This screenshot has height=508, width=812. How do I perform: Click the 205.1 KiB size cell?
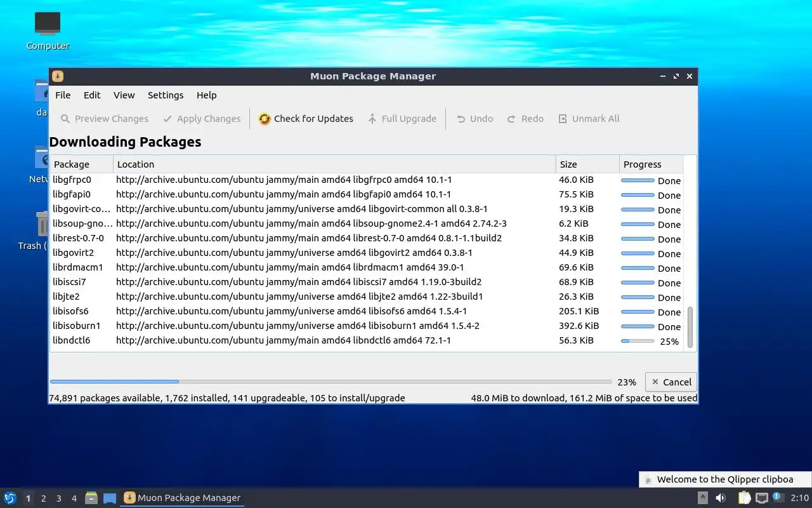(579, 311)
